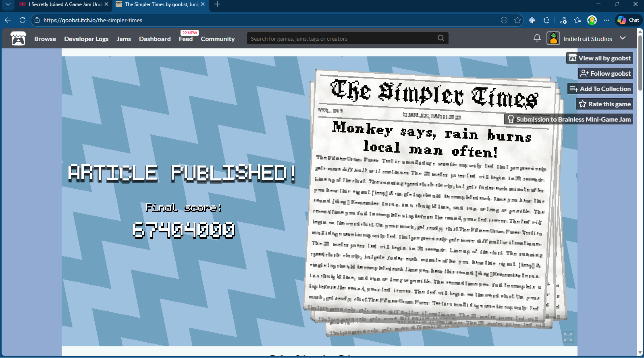644x358 pixels.
Task: Click 'View all by goobst' button
Action: pos(600,58)
